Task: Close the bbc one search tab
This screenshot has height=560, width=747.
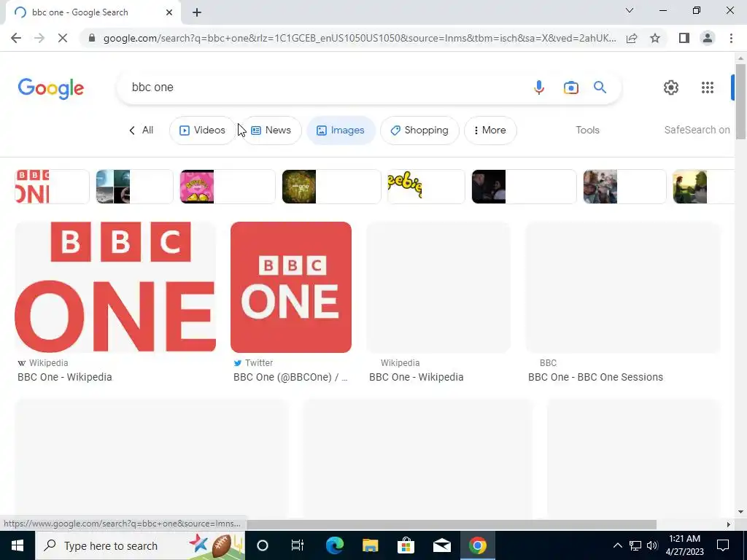Action: point(169,12)
